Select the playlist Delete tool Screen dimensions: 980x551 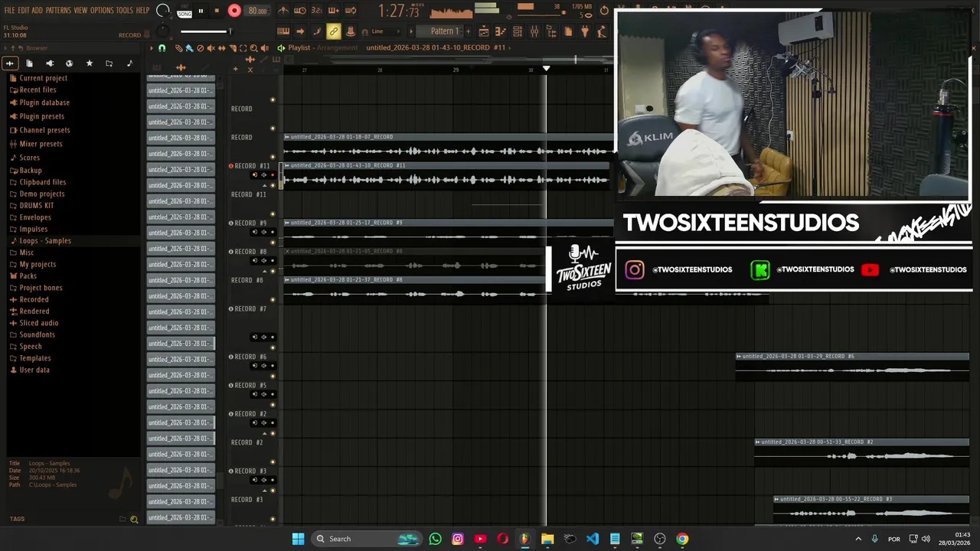pos(200,47)
